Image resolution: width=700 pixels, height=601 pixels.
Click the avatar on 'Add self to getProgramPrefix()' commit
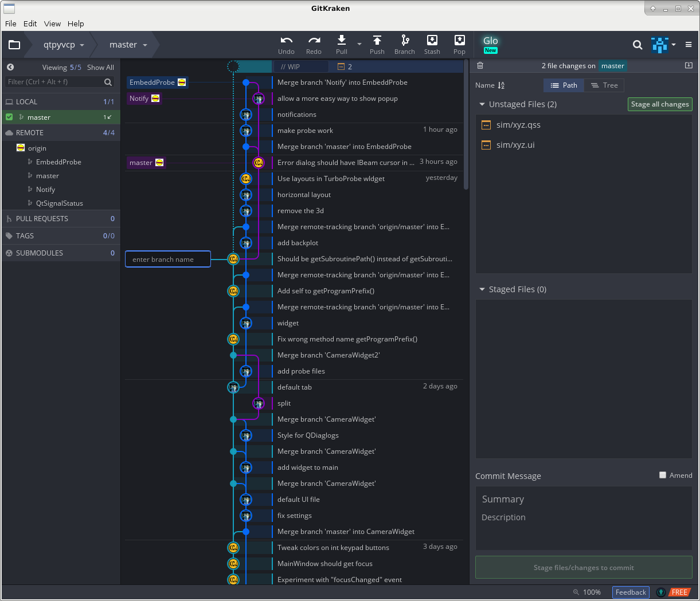click(x=233, y=291)
